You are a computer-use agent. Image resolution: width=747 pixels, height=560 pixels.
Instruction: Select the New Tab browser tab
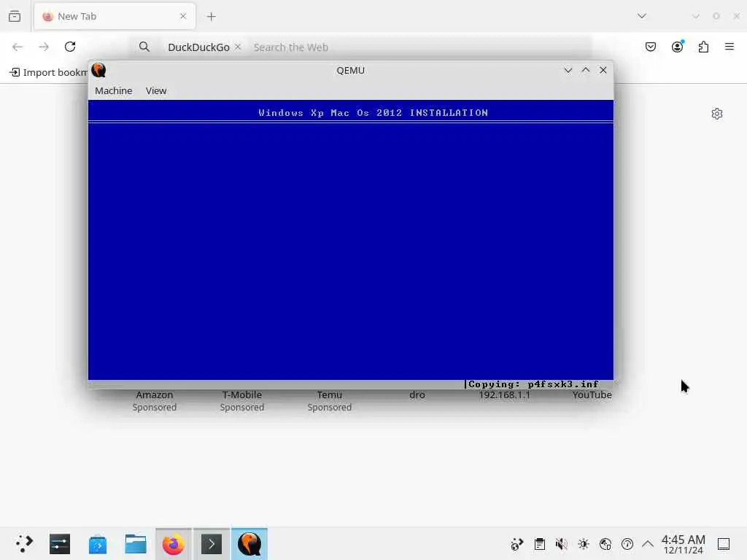pyautogui.click(x=115, y=17)
